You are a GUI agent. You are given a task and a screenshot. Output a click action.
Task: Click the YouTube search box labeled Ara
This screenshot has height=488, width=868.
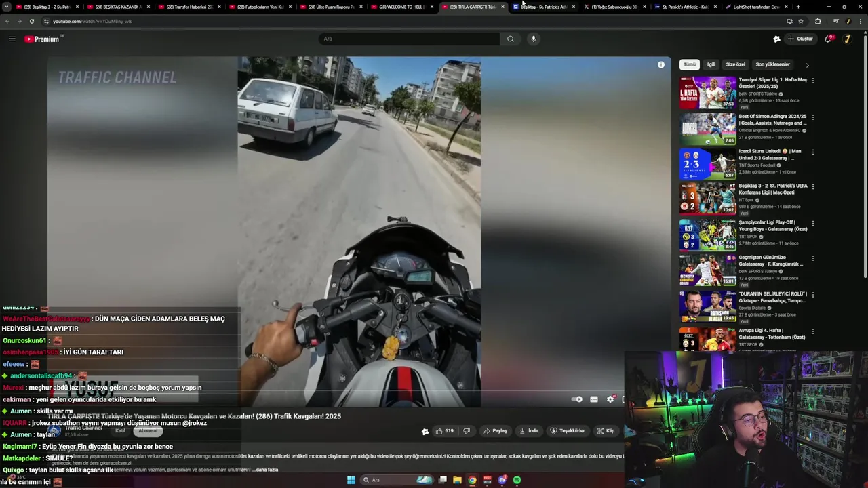[x=410, y=39]
